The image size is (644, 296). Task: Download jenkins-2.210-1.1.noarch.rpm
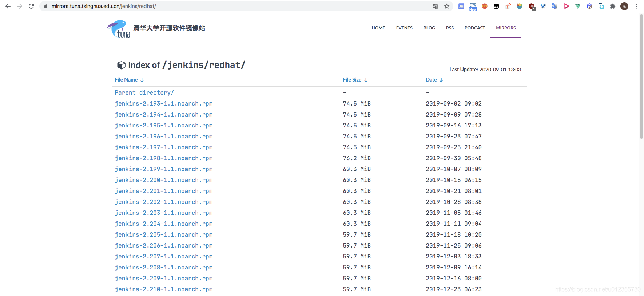[x=164, y=289]
